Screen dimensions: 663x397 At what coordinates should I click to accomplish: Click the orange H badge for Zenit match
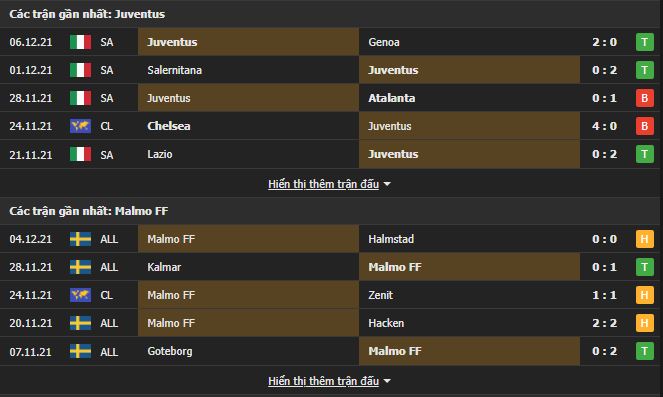point(644,295)
